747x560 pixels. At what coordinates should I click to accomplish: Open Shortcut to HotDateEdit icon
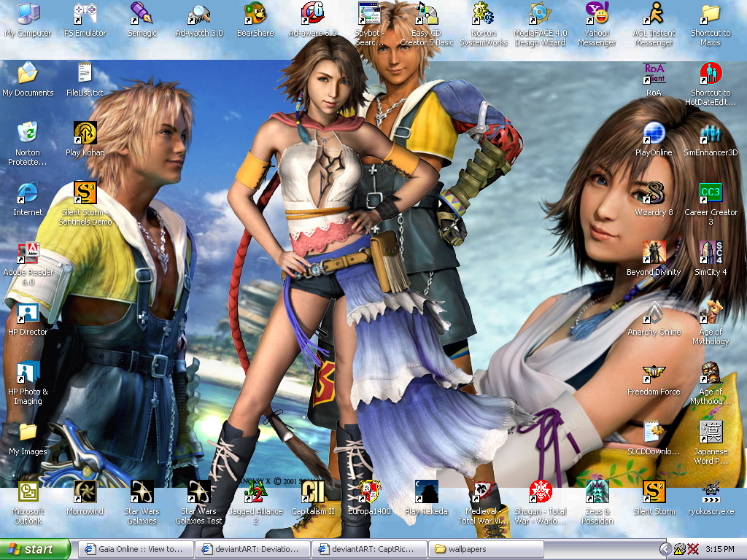[x=711, y=84]
